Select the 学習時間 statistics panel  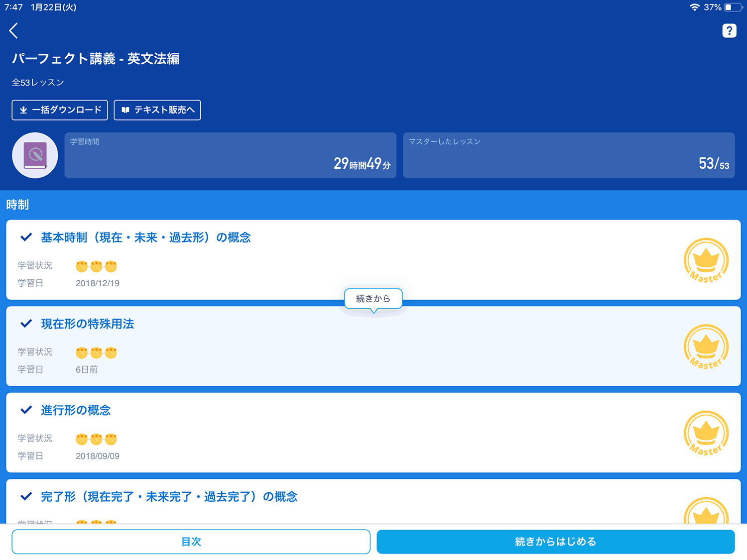tap(230, 155)
